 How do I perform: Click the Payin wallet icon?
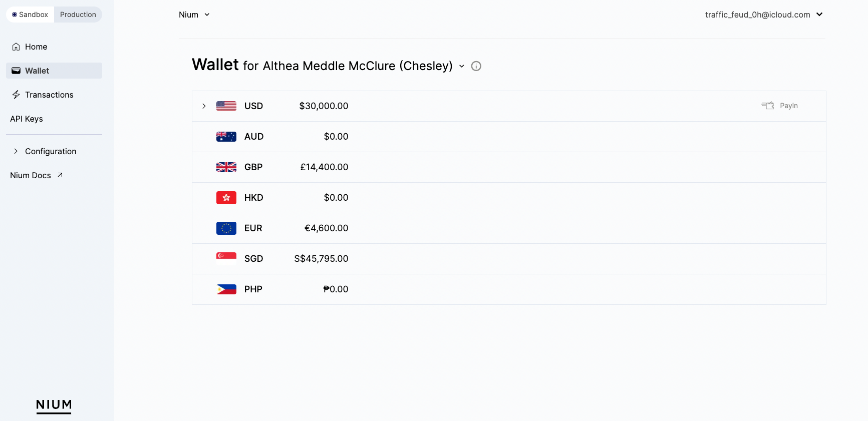tap(768, 106)
